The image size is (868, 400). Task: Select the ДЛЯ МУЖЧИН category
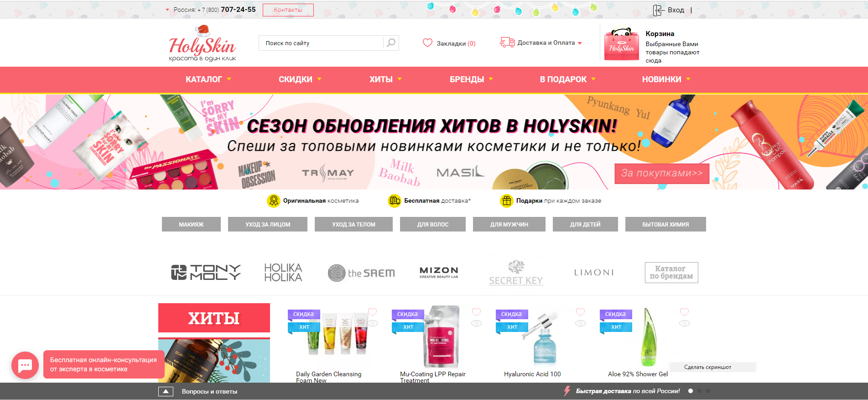509,224
